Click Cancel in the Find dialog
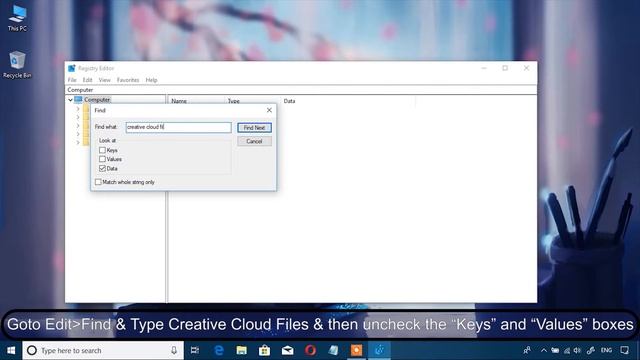The width and height of the screenshot is (640, 360). click(254, 141)
